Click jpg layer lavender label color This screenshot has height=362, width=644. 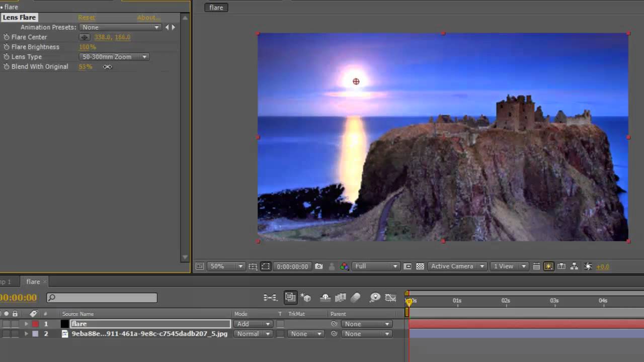(x=35, y=334)
